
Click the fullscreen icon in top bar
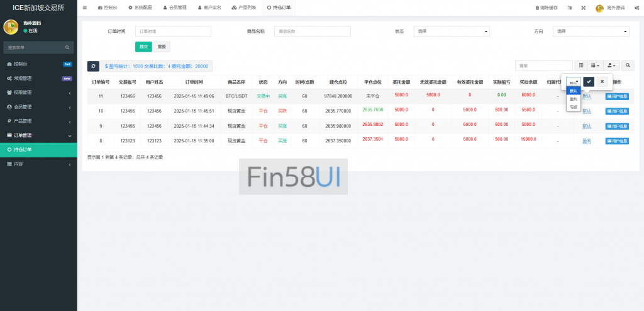click(583, 8)
